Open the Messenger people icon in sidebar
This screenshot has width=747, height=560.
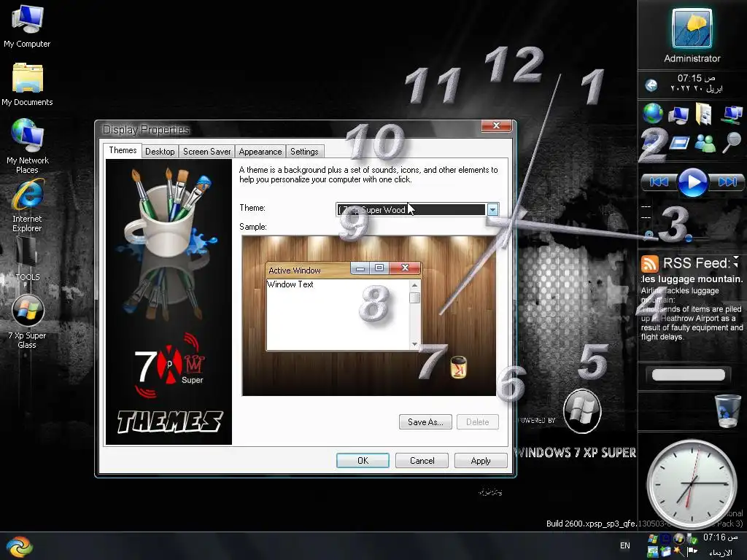tap(705, 143)
